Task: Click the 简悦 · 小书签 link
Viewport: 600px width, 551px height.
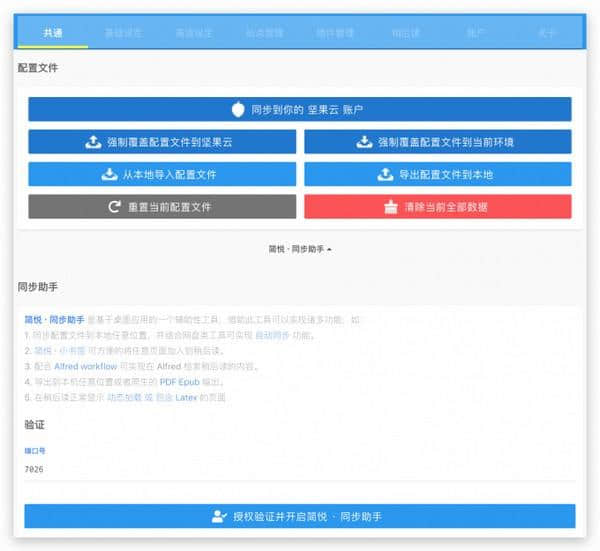Action: [x=53, y=351]
